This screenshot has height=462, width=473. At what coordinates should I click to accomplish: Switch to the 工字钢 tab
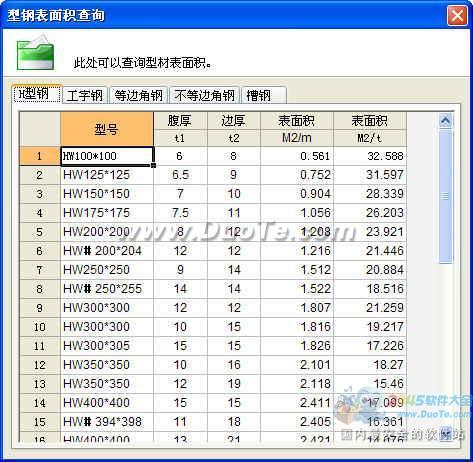(x=85, y=95)
